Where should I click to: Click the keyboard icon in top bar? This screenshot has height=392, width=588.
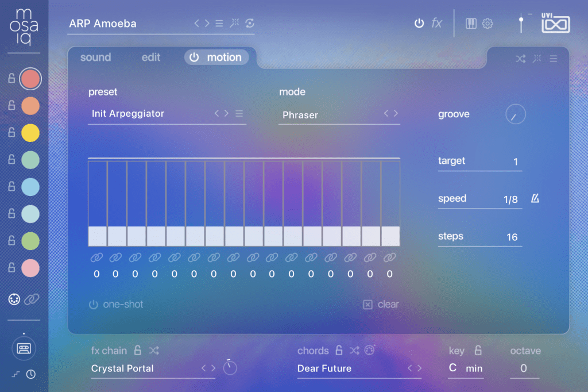471,24
